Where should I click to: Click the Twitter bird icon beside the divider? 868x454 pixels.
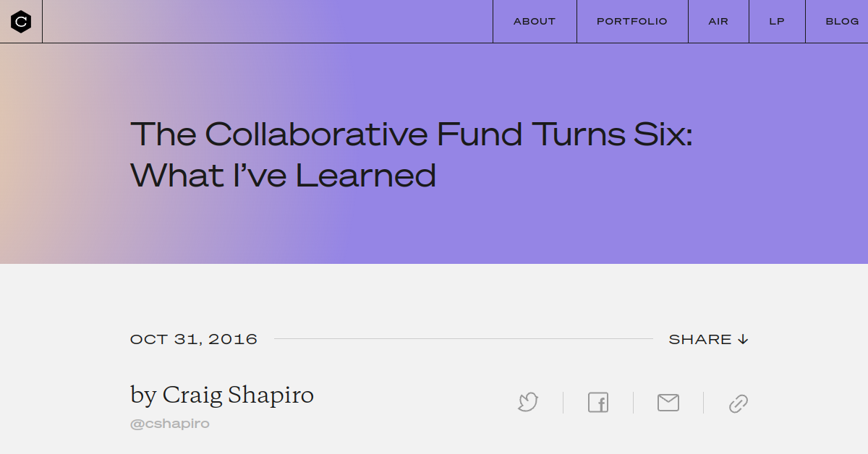coord(527,403)
